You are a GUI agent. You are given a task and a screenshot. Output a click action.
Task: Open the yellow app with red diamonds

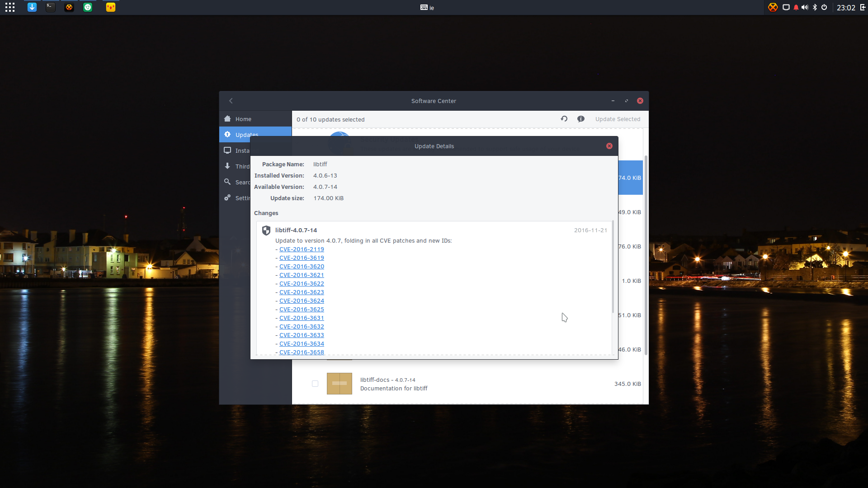tap(111, 7)
